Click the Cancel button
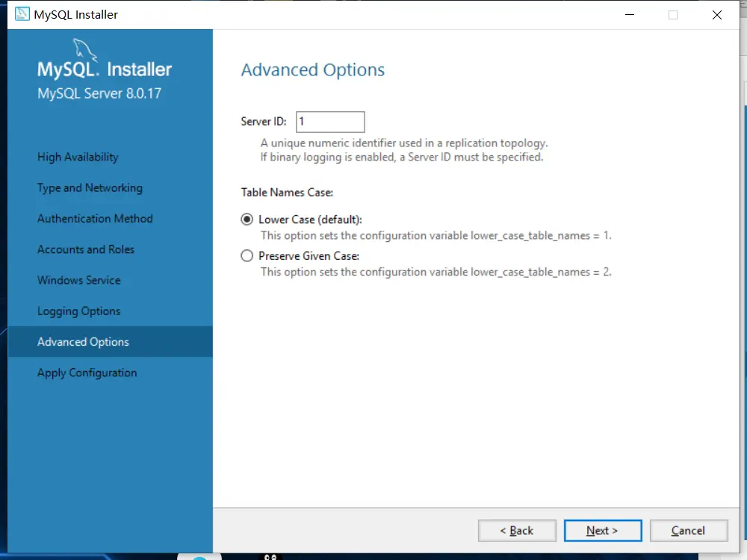 click(x=689, y=530)
